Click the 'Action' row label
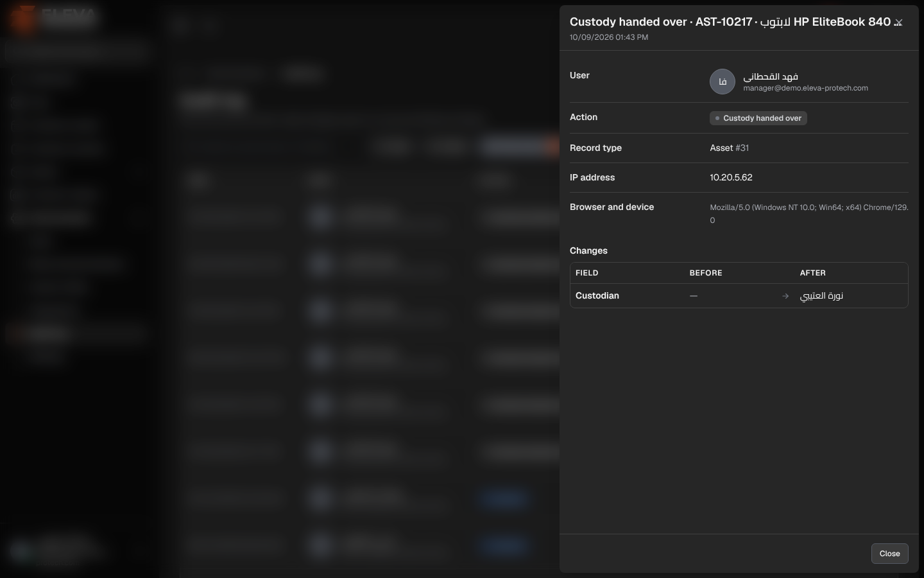 (583, 117)
